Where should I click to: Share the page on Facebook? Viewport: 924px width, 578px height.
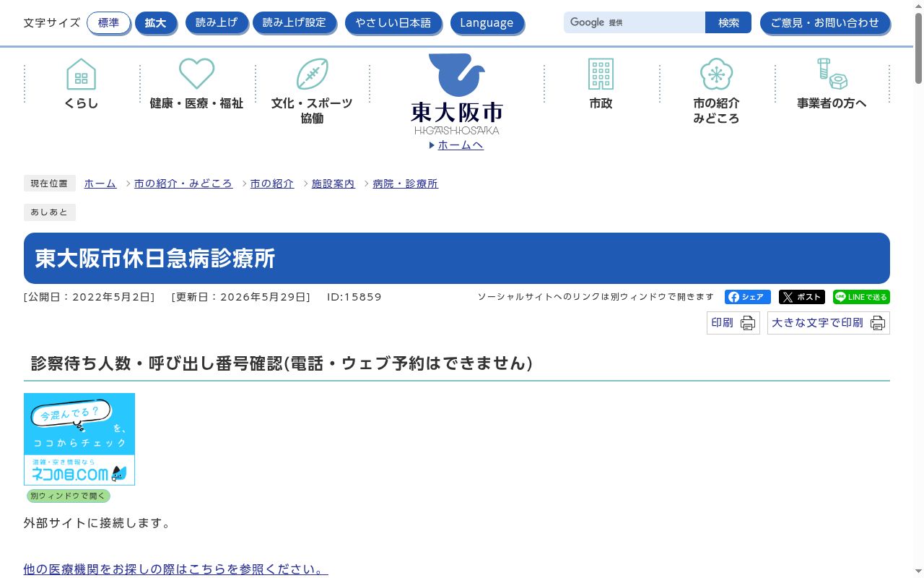point(748,297)
